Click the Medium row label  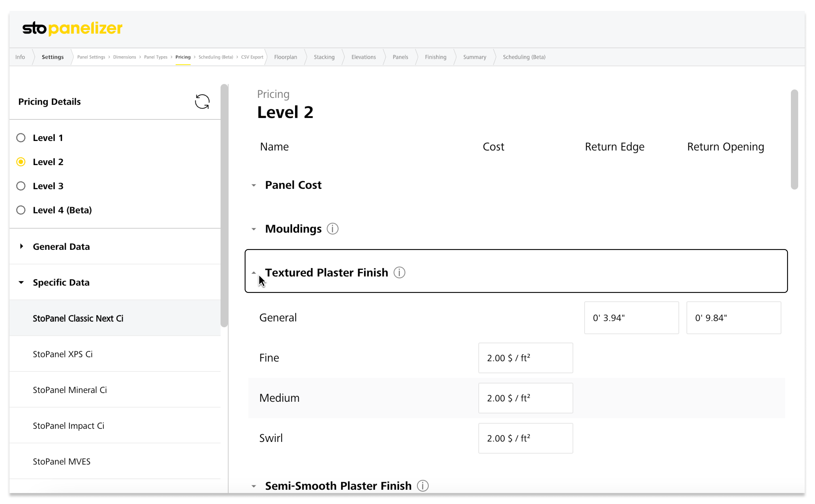(x=279, y=398)
